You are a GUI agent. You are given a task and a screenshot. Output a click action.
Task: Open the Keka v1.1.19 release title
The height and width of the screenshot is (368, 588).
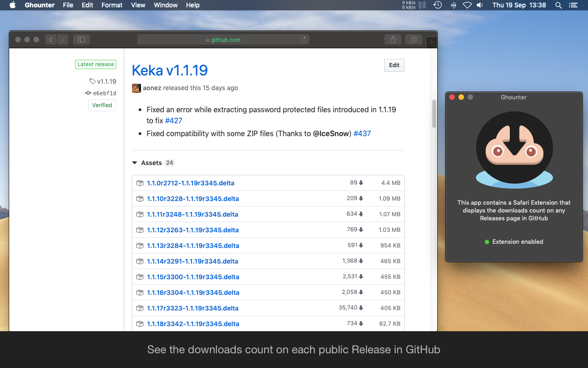[170, 70]
